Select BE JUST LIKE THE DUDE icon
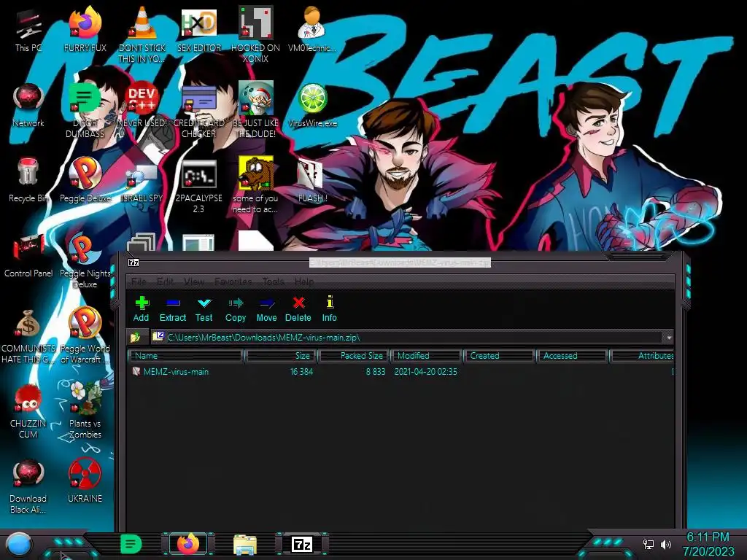747x560 pixels. [255, 109]
